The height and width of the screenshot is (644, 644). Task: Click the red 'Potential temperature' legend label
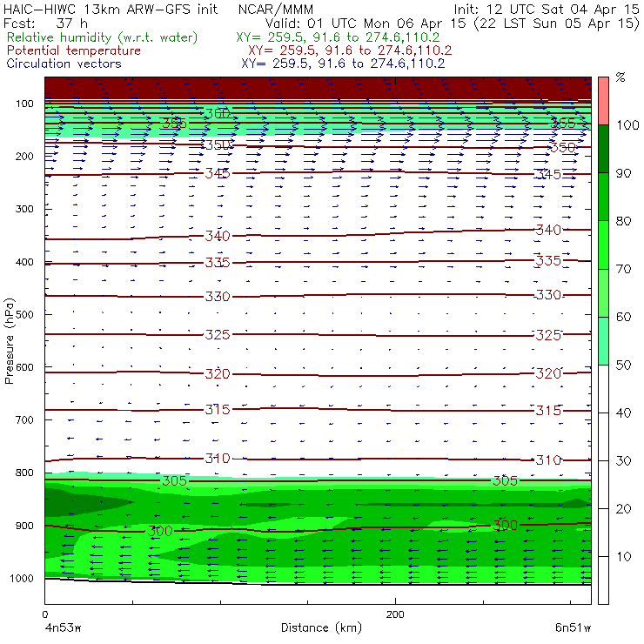[x=73, y=50]
